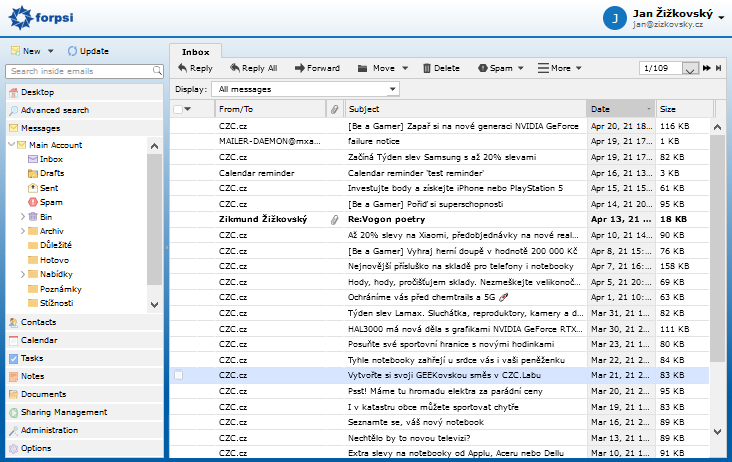This screenshot has height=462, width=732.
Task: Click the New message envelope icon
Action: click(x=15, y=51)
